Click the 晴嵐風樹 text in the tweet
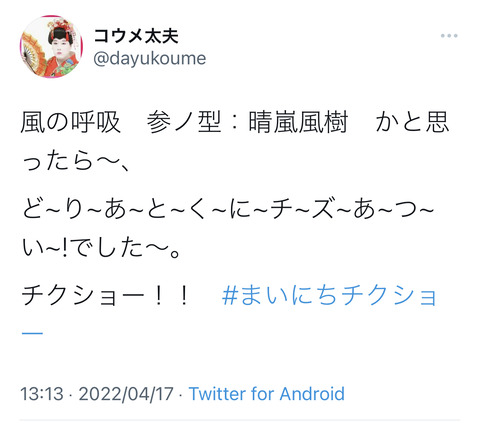 coord(298,122)
